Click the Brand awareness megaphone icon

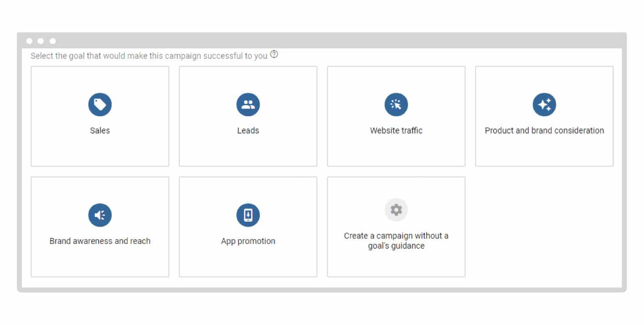100,215
